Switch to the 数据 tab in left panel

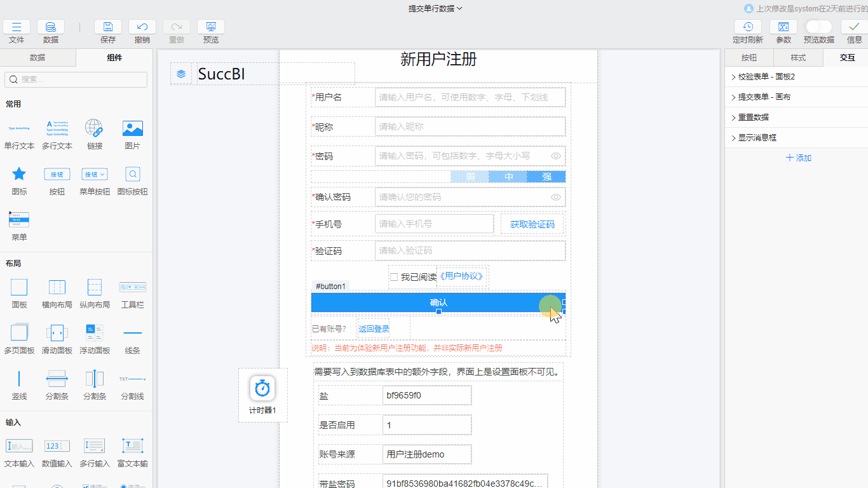(x=37, y=57)
